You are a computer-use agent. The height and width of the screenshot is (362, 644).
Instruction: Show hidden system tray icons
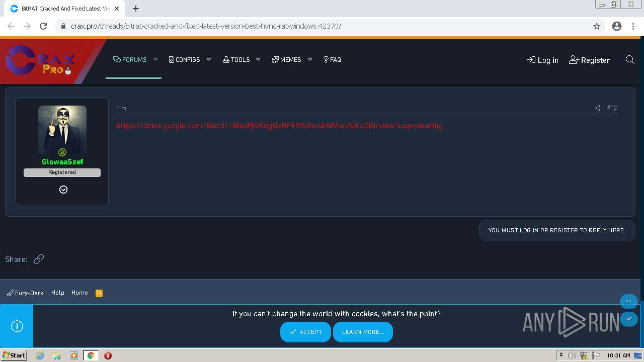pyautogui.click(x=561, y=355)
